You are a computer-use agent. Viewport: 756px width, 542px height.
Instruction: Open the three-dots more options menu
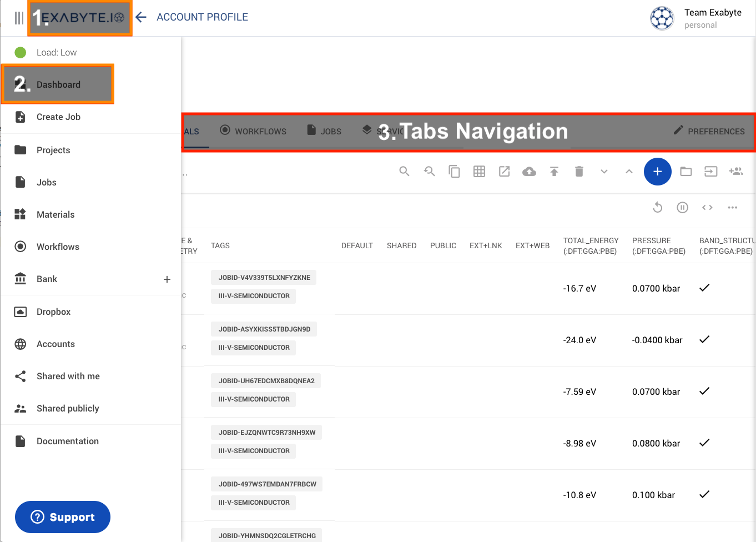(x=732, y=208)
